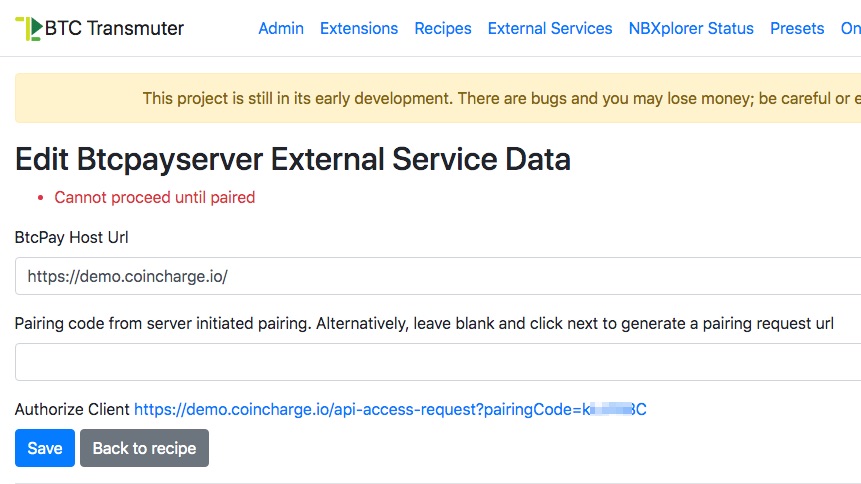The height and width of the screenshot is (484, 861).
Task: Click the BTC Transmuter logo icon
Action: click(29, 29)
